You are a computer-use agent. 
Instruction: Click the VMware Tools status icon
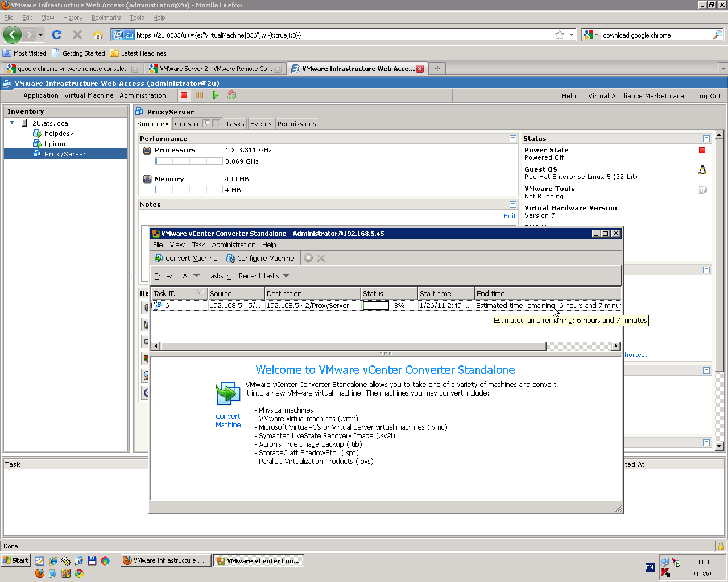point(702,189)
